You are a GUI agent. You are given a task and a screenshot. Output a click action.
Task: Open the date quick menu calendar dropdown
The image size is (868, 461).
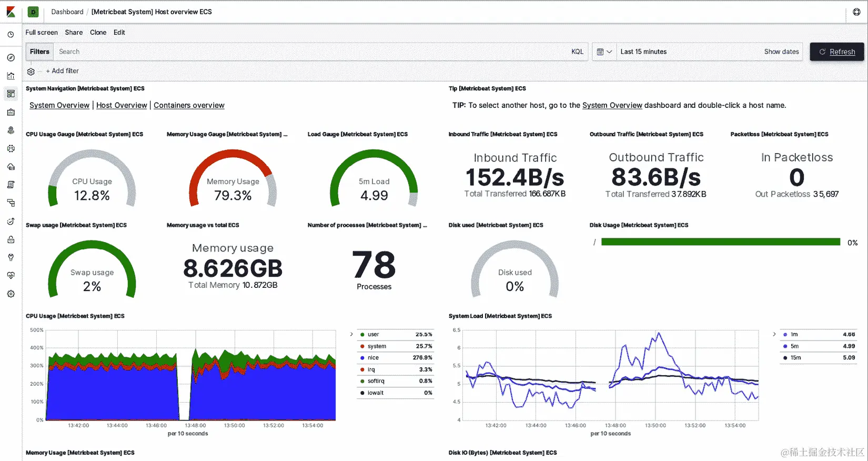pos(604,52)
